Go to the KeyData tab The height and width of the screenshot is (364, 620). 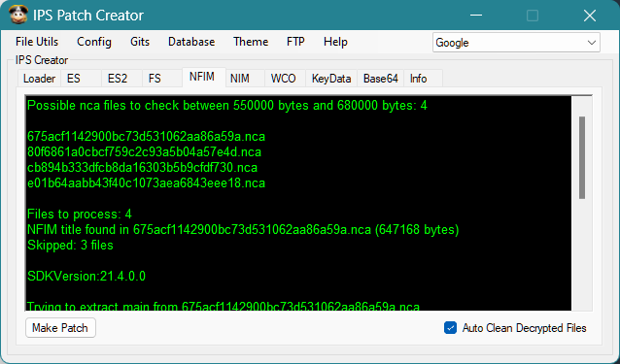coord(331,79)
